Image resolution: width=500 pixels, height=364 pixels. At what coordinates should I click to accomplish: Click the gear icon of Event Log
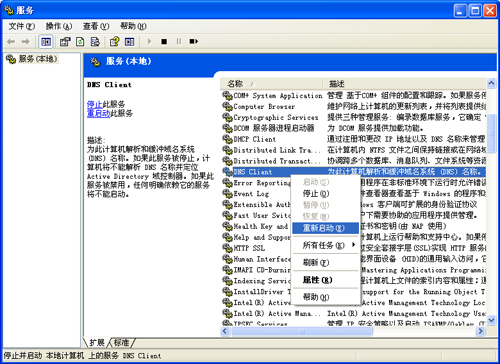[x=227, y=194]
